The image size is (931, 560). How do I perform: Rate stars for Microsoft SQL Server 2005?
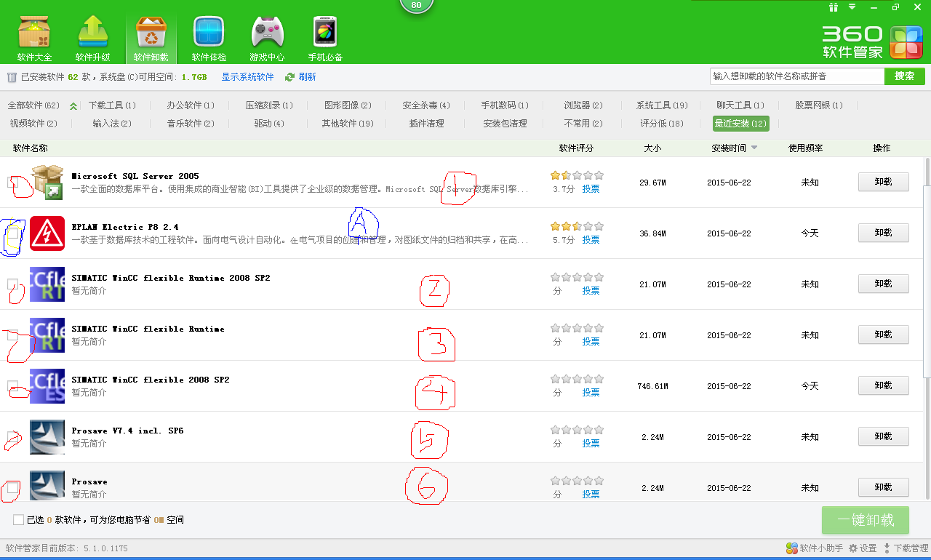(577, 175)
